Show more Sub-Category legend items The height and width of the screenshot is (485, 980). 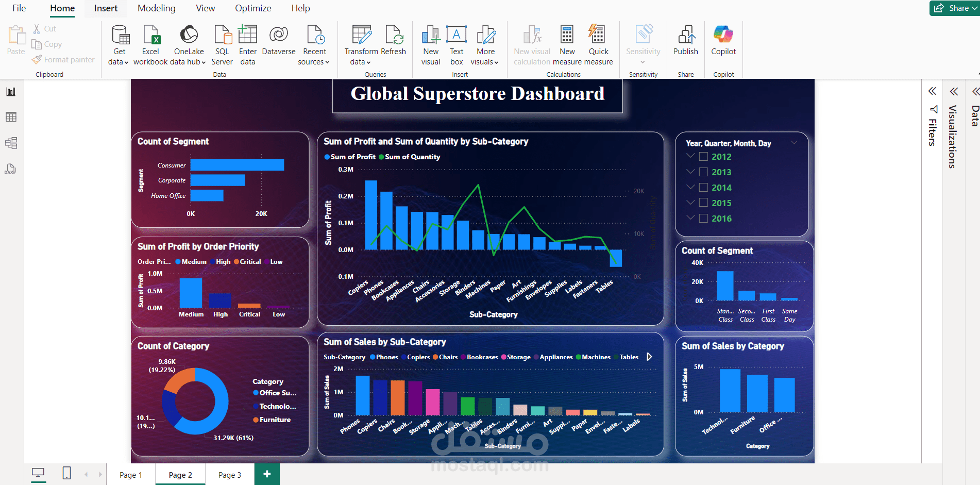(649, 357)
